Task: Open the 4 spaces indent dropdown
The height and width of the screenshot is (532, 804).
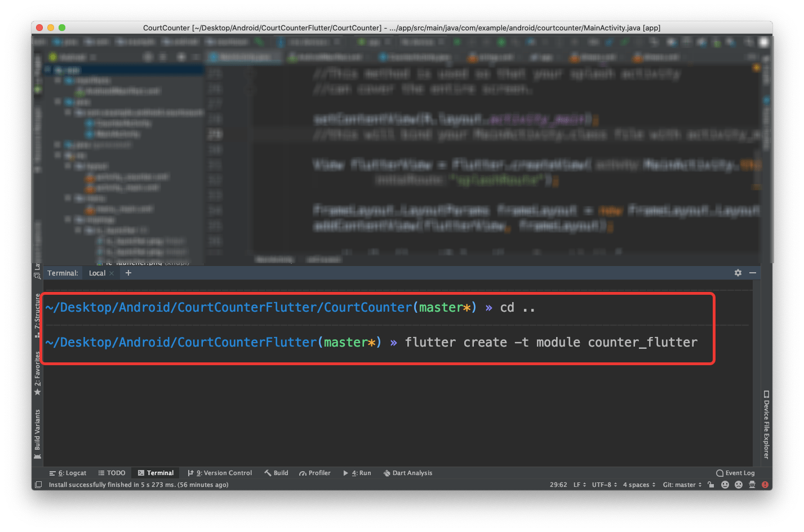Action: (x=639, y=485)
